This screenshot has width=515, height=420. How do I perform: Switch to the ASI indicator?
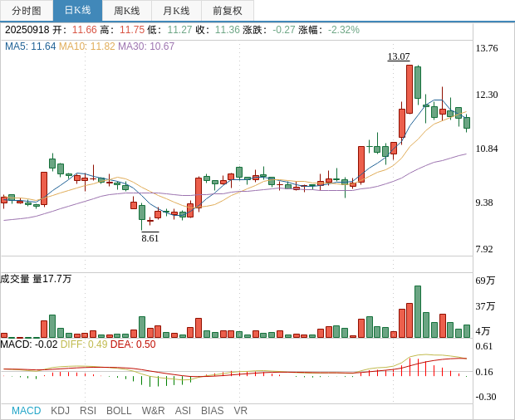tap(183, 411)
